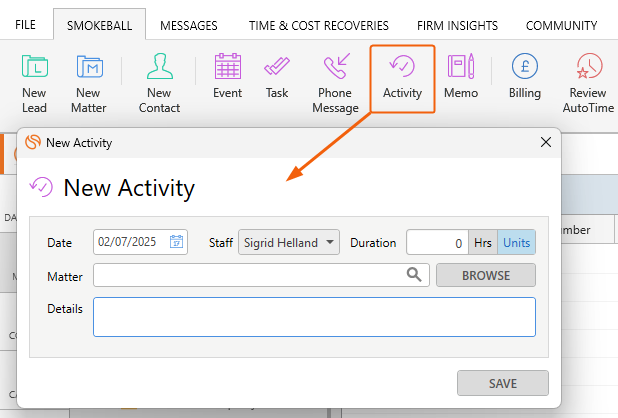Open the MESSAGES tab
Image resolution: width=618 pixels, height=418 pixels.
(189, 26)
